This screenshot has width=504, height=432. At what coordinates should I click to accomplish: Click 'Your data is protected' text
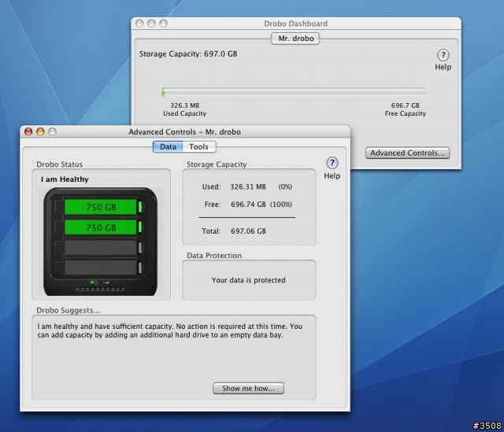[249, 280]
